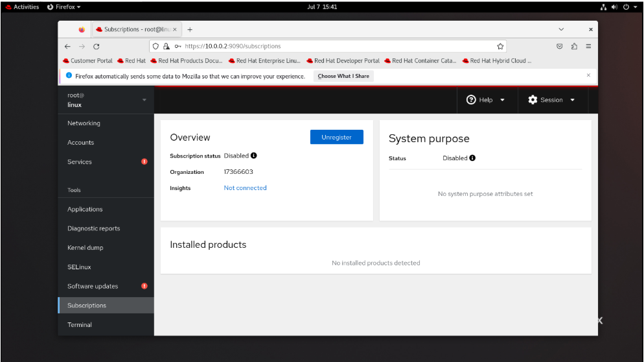Click the Subscription status Disabled info icon
The image size is (644, 362).
click(x=254, y=156)
